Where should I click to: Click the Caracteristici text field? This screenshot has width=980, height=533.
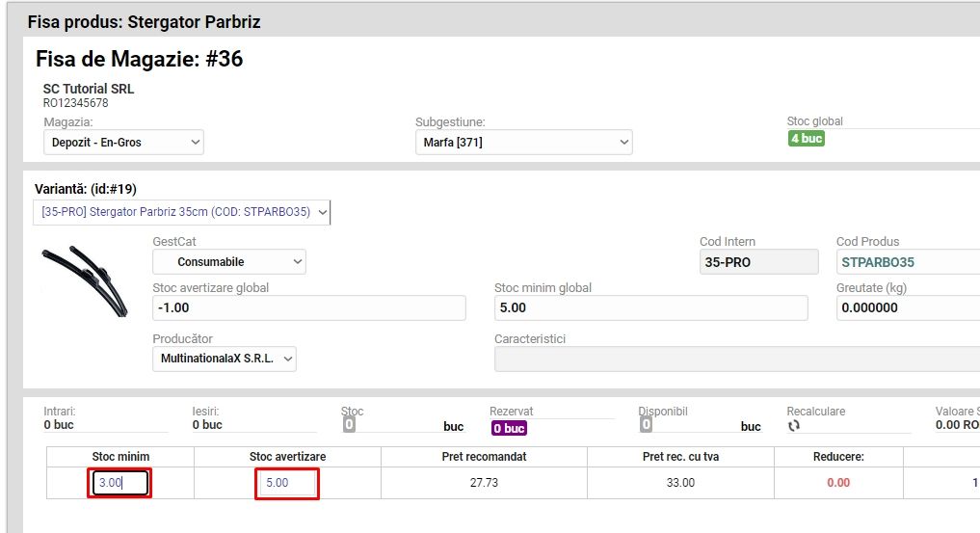coord(732,359)
